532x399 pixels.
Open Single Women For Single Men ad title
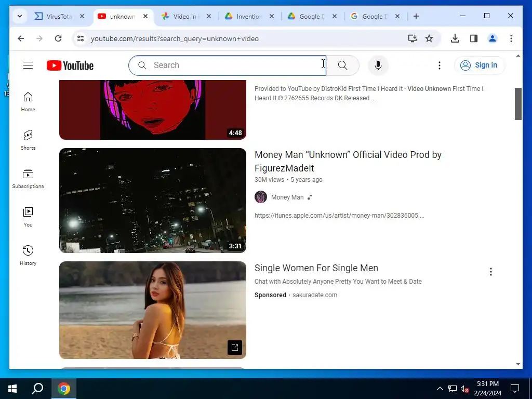click(316, 268)
